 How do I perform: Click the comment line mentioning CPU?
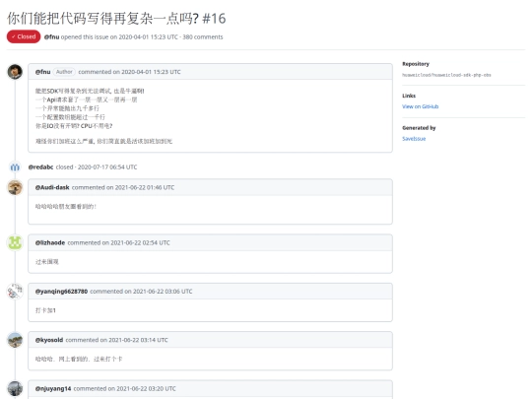pos(74,126)
